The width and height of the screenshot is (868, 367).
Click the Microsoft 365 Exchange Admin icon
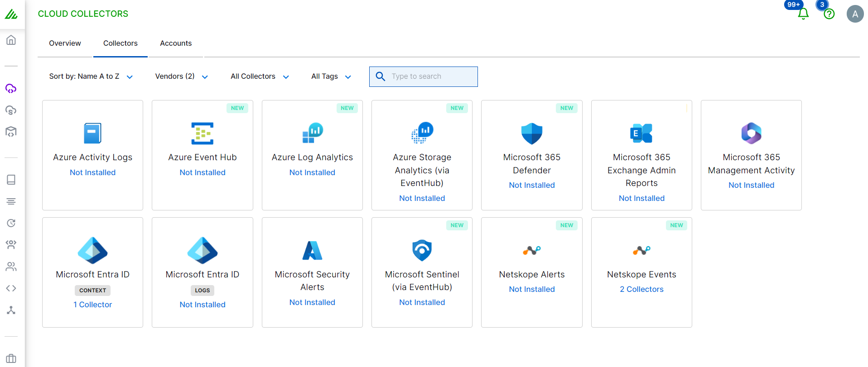click(641, 133)
